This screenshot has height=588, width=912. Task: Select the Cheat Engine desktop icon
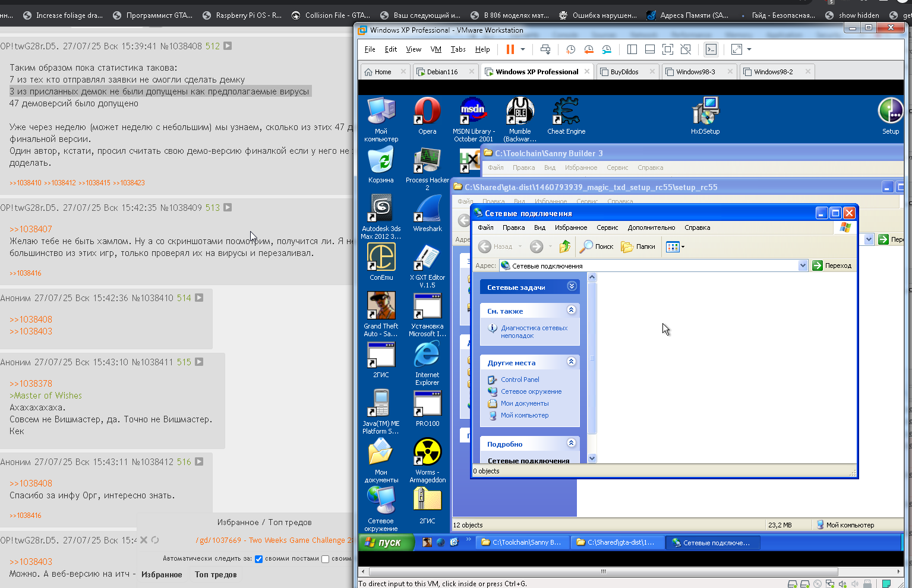(566, 116)
